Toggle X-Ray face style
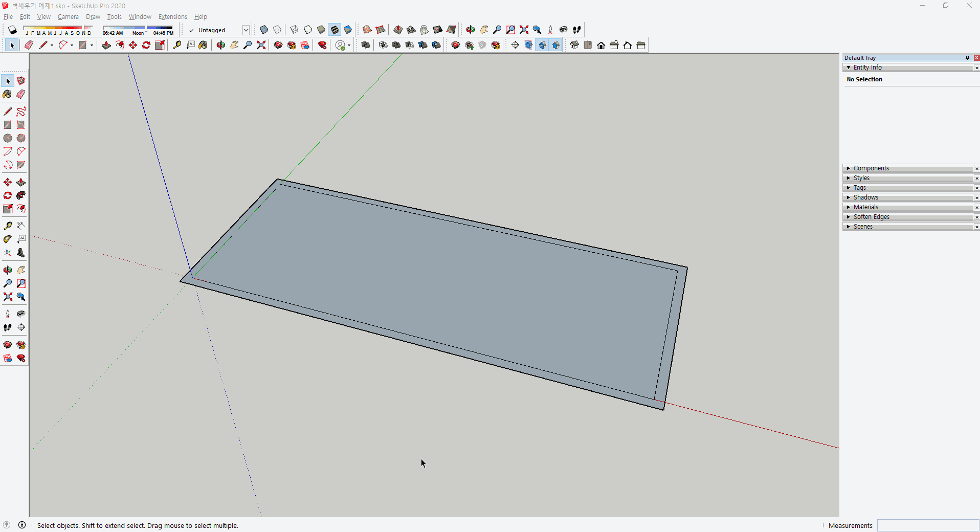Screen dimensions: 980x532 (264, 30)
